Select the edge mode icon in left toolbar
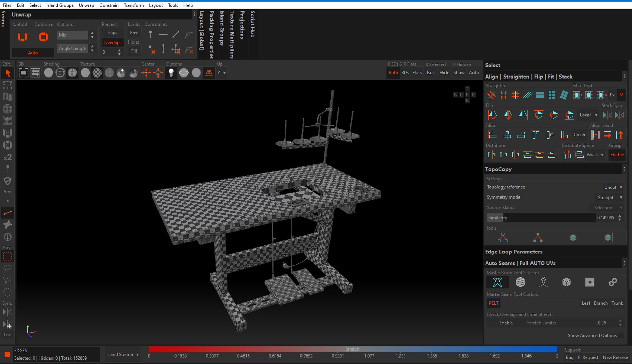632x364 pixels. [7, 213]
